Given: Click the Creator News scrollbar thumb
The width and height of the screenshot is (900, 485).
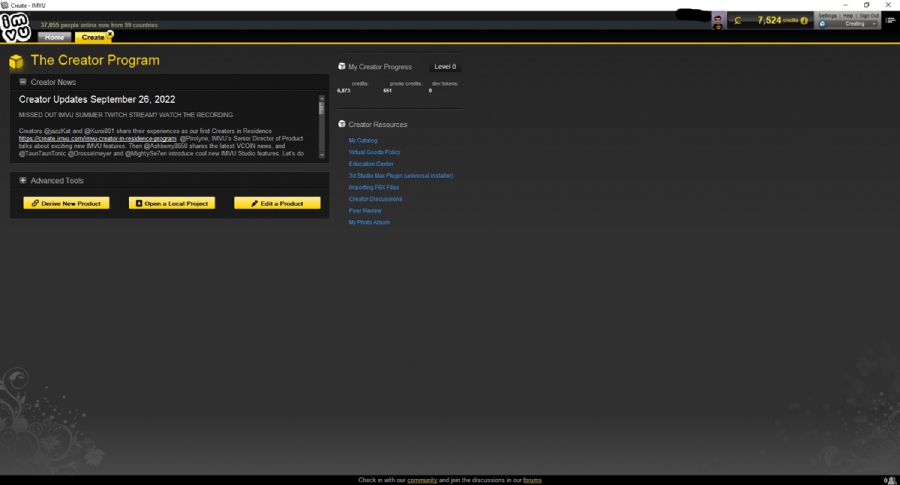Looking at the screenshot, I should click(x=321, y=108).
